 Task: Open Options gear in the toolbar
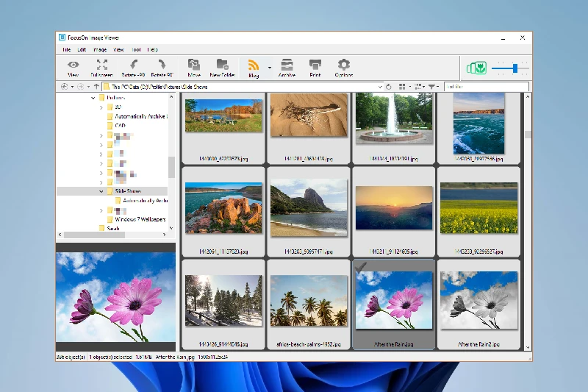(343, 66)
